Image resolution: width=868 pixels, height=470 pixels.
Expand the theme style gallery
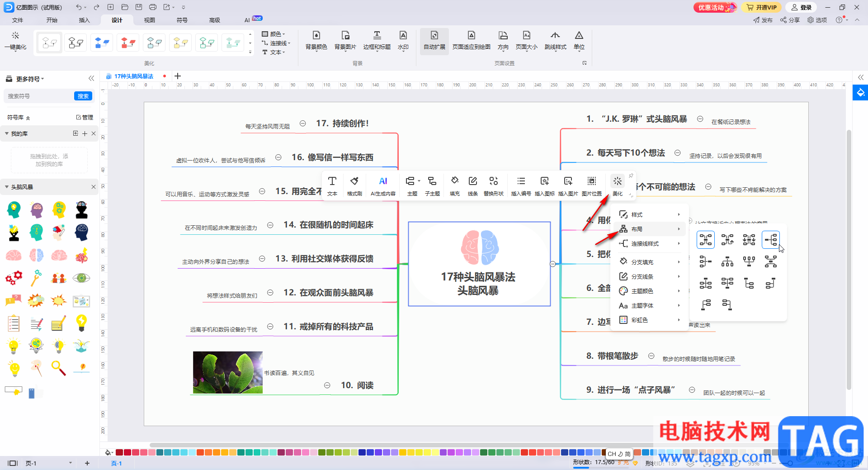coord(250,52)
